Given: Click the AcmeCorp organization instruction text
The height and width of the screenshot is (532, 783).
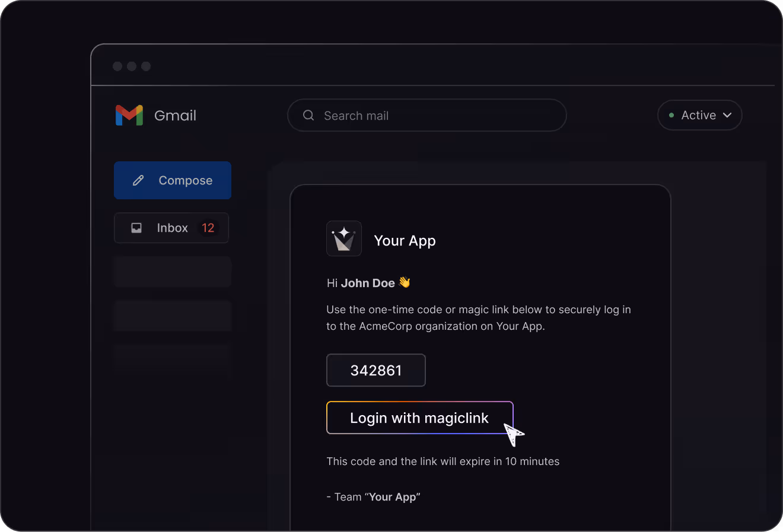Looking at the screenshot, I should [x=479, y=318].
